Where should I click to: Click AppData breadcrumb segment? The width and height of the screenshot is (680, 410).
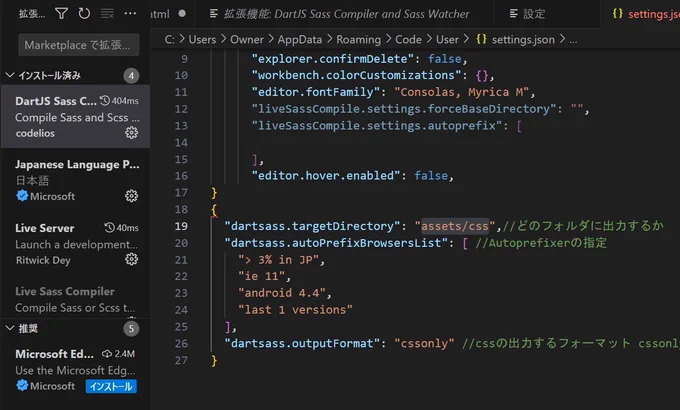[x=300, y=39]
